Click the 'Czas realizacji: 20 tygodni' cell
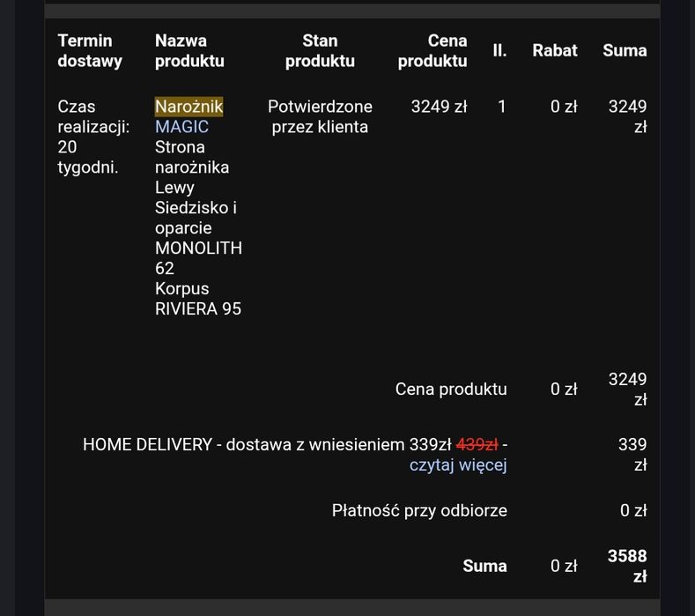Image resolution: width=695 pixels, height=616 pixels. pos(93,137)
